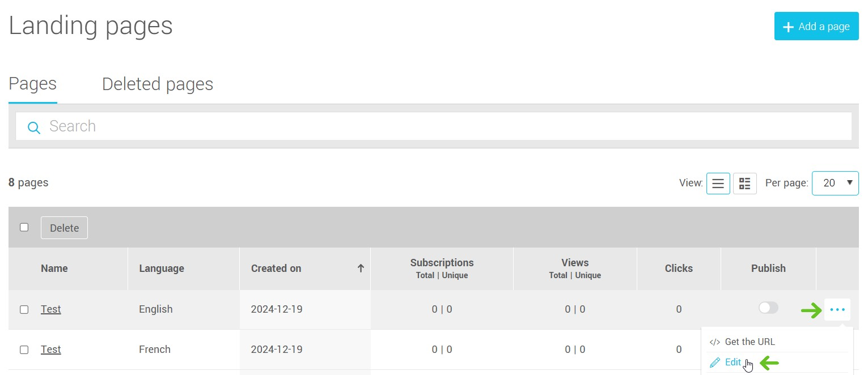
Task: Click the code icon beside Get the URL
Action: [715, 342]
